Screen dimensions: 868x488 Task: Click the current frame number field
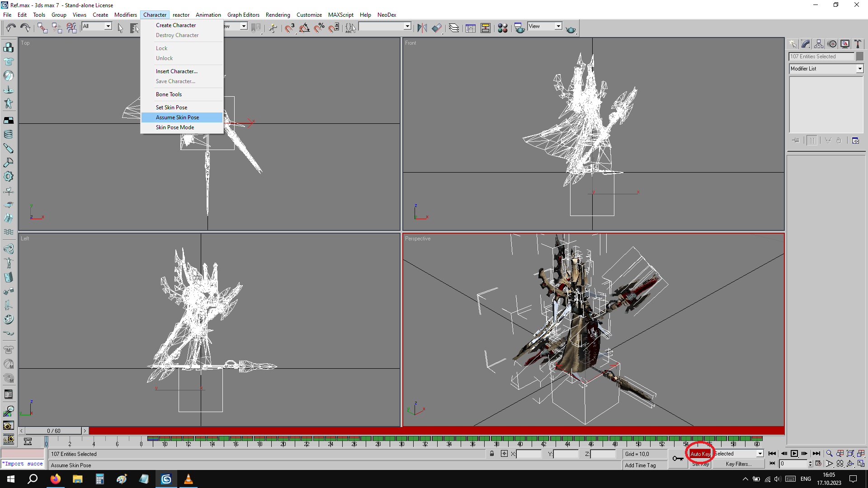pos(793,464)
